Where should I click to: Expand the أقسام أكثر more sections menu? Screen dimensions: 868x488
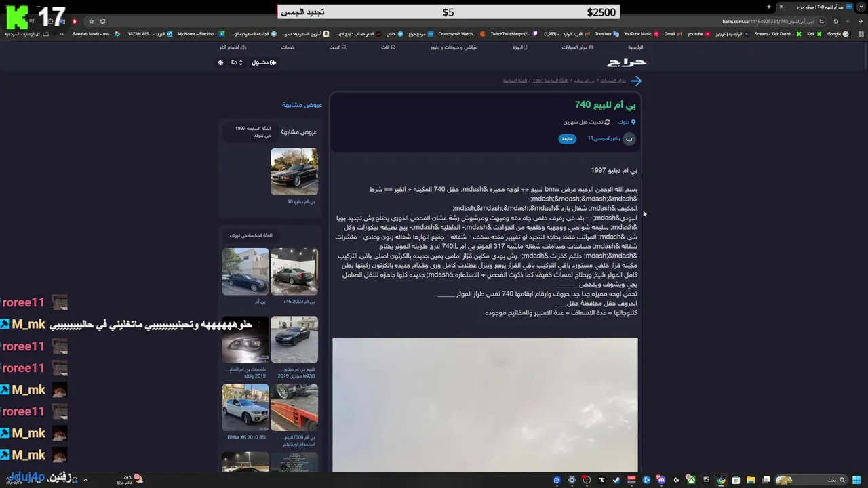coord(233,47)
